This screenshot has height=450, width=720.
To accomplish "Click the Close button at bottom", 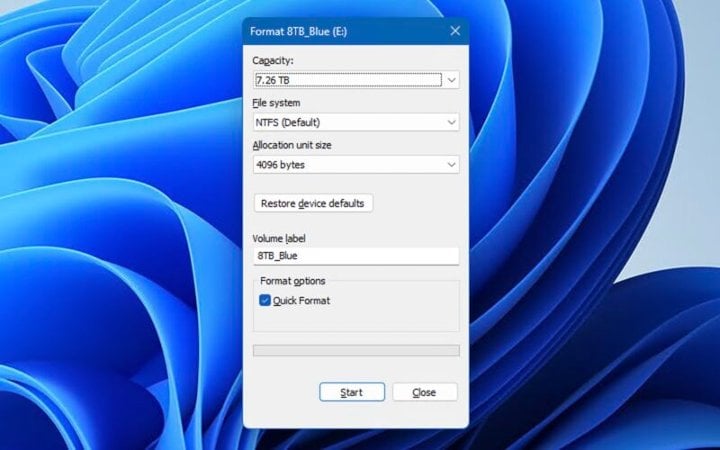I will [x=425, y=392].
